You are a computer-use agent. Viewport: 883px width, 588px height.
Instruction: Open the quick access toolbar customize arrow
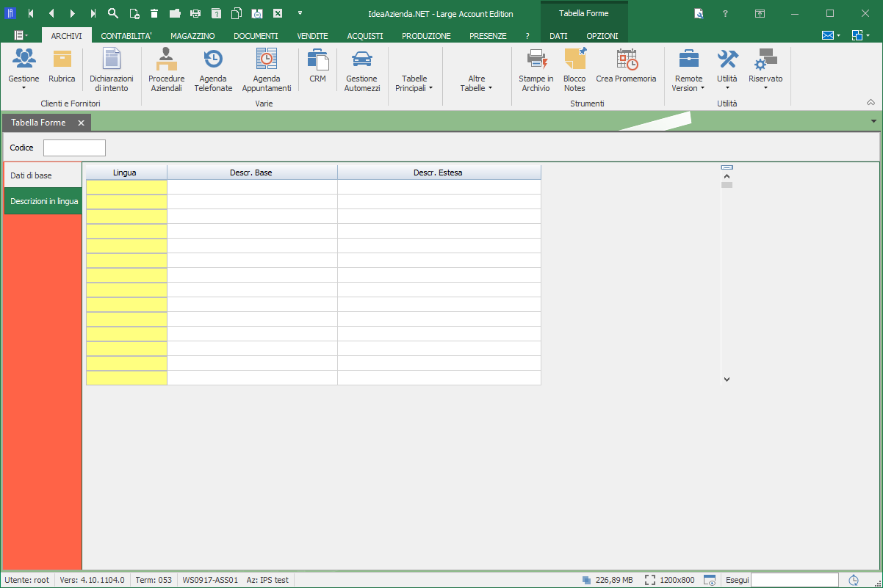coord(300,13)
